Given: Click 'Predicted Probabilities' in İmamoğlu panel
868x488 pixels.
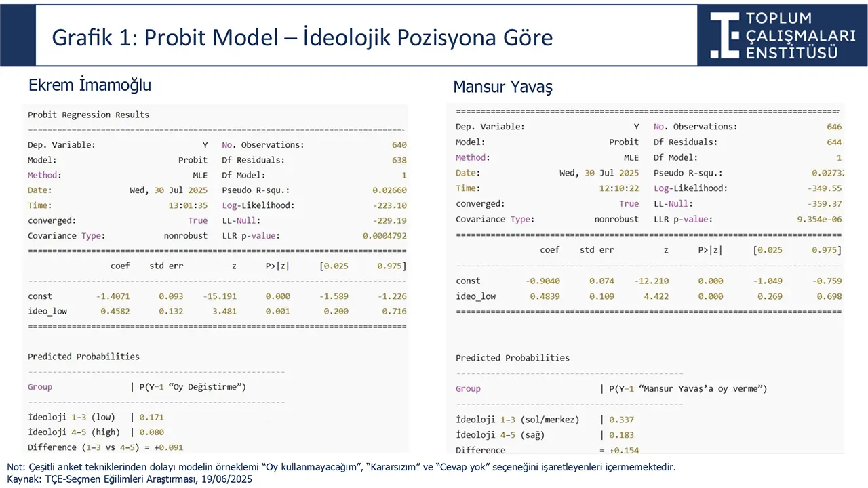Looking at the screenshot, I should [x=83, y=357].
